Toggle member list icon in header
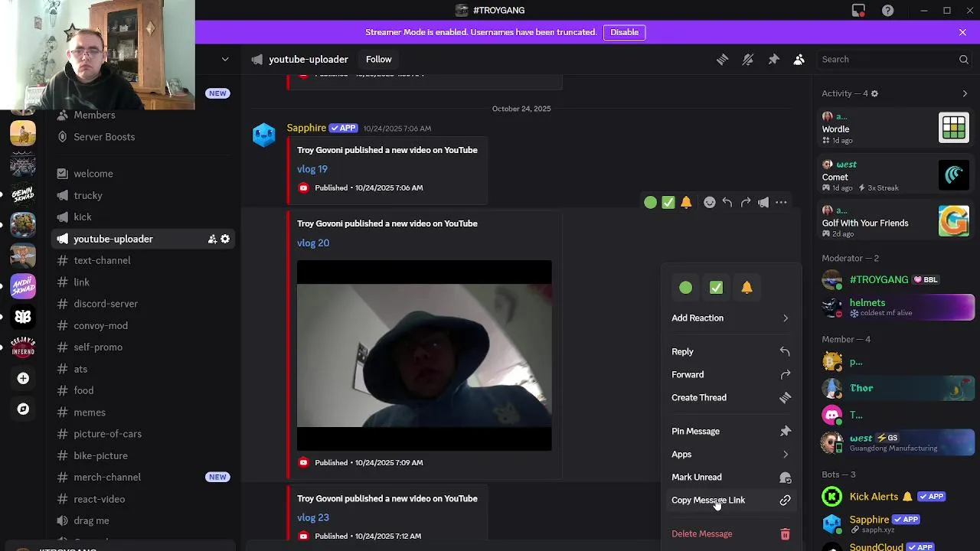Image resolution: width=980 pixels, height=551 pixels. coord(799,60)
